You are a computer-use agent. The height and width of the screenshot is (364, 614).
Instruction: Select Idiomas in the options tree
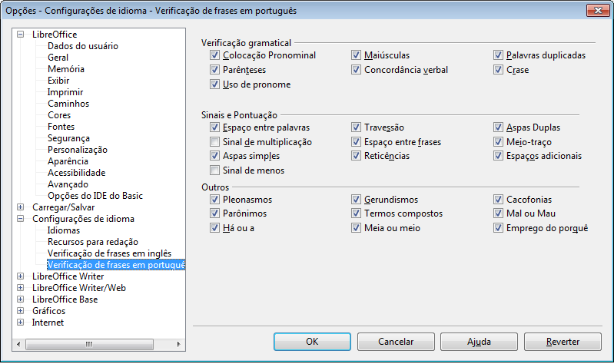click(63, 230)
